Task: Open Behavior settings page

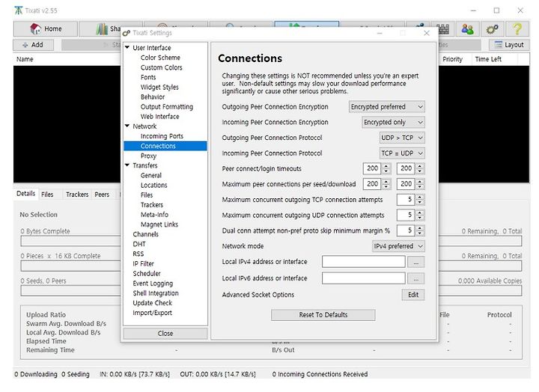Action: (x=153, y=97)
